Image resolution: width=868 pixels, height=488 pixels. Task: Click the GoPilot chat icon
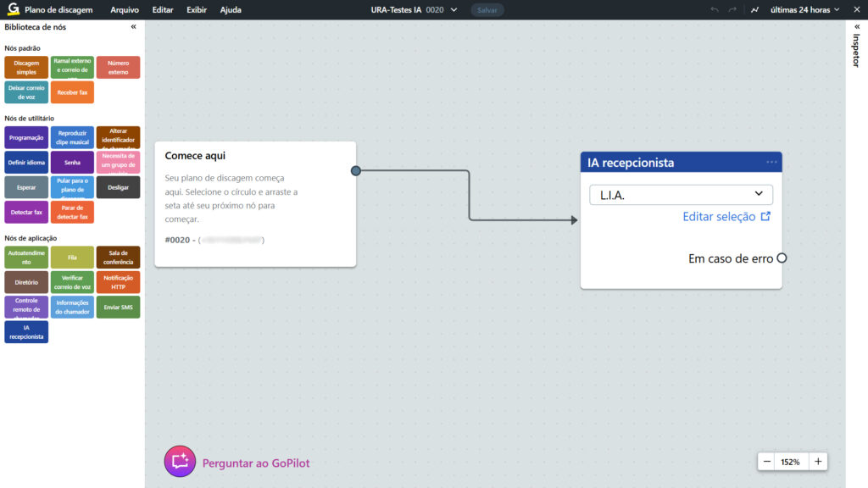point(180,462)
